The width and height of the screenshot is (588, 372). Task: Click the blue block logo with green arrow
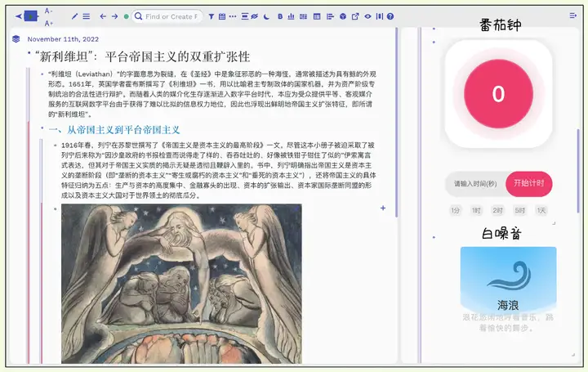(31, 16)
